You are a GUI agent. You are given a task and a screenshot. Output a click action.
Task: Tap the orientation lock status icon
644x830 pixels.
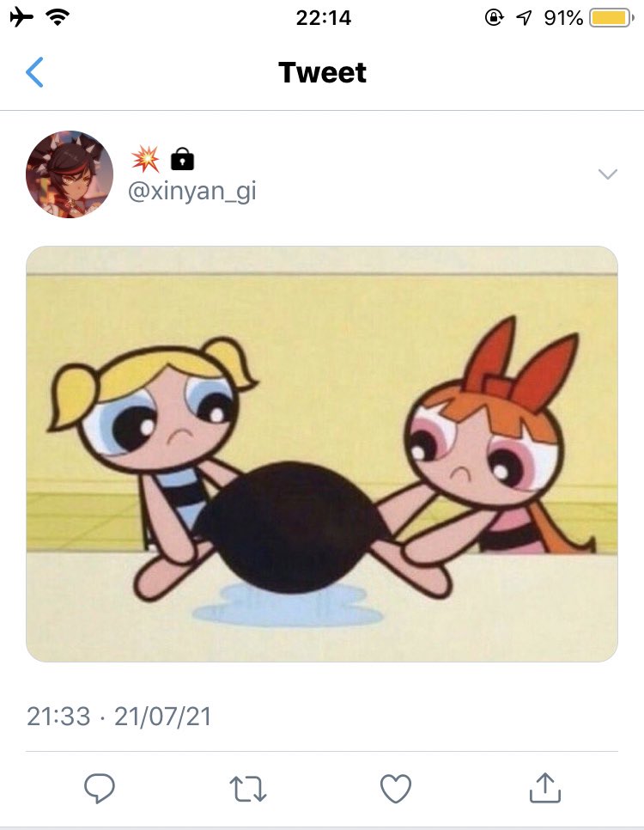coord(494,17)
